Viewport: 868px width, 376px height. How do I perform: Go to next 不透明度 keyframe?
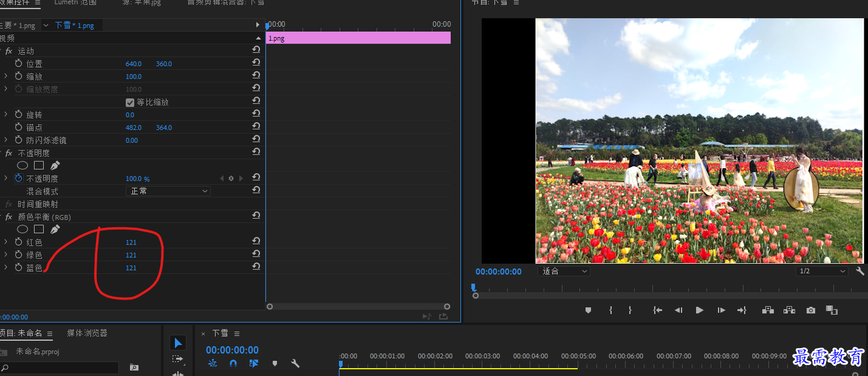241,179
